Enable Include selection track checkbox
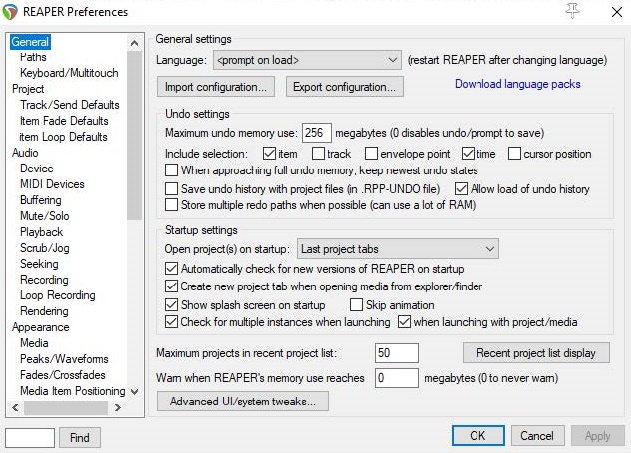This screenshot has width=631, height=453. click(318, 154)
